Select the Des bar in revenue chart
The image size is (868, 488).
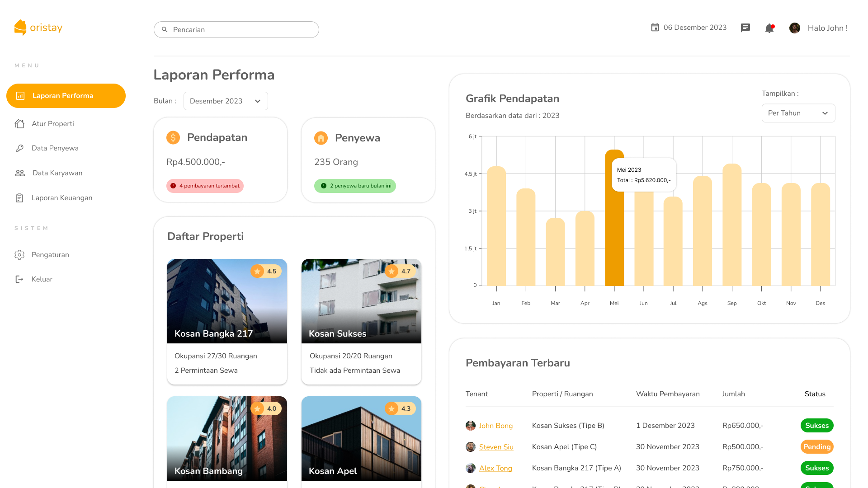coord(821,235)
